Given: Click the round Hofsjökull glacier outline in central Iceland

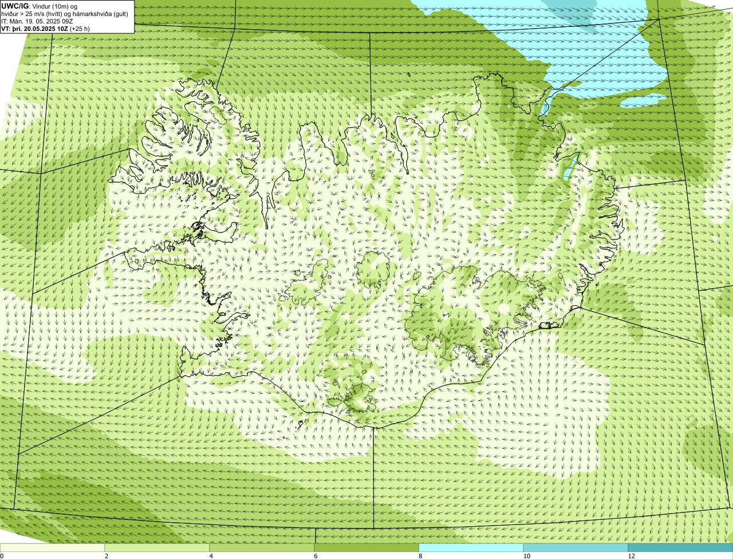Looking at the screenshot, I should coord(375,270).
